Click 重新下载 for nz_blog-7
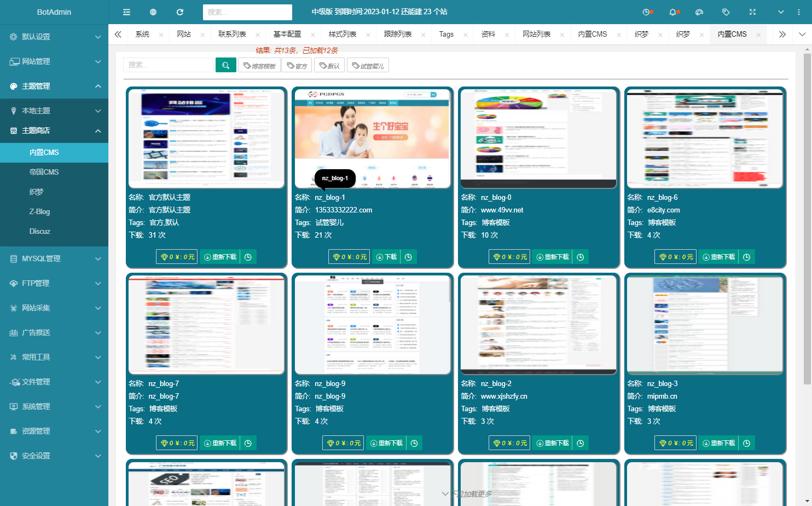812x506 pixels. (220, 443)
